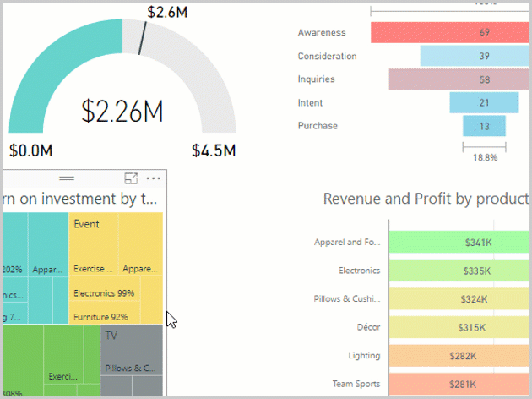
Task: Click the Purchase funnel bar showing 13
Action: (x=484, y=126)
